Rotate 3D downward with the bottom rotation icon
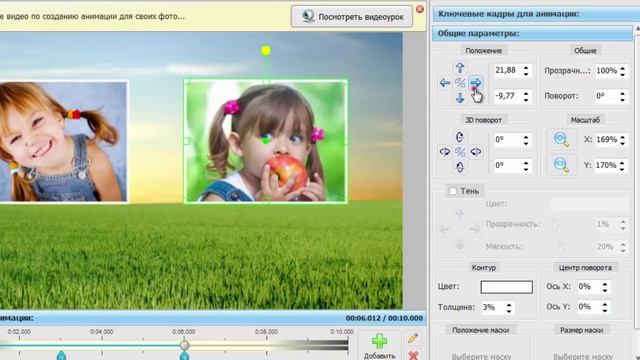 pyautogui.click(x=460, y=167)
